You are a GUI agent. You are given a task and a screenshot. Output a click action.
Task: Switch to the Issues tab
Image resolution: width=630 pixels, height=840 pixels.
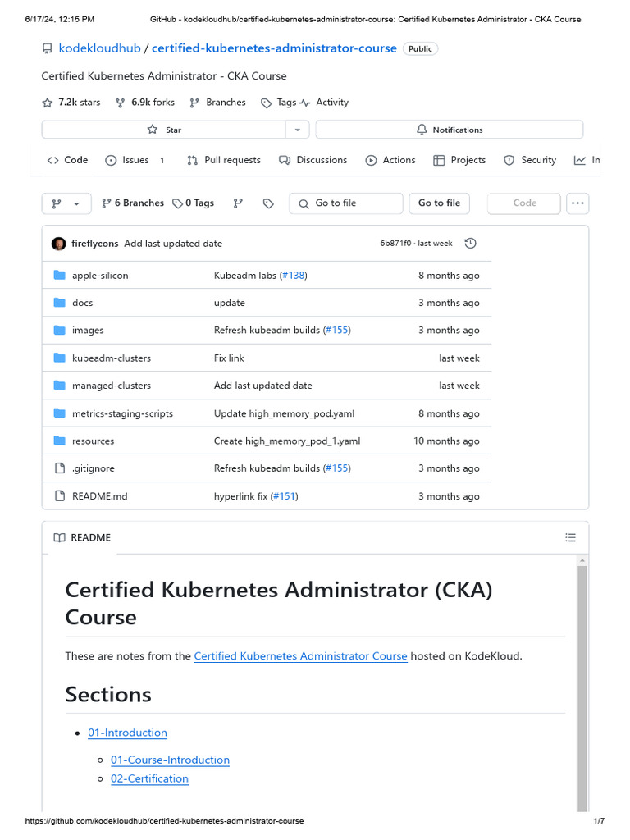pos(135,160)
